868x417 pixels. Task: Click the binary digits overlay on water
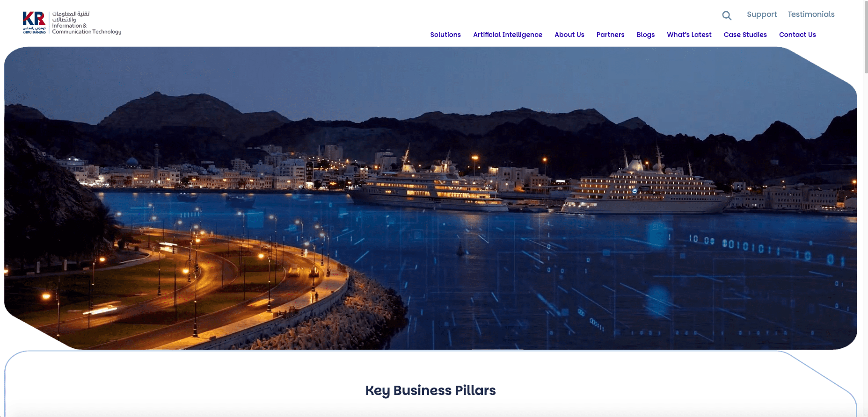(758, 247)
